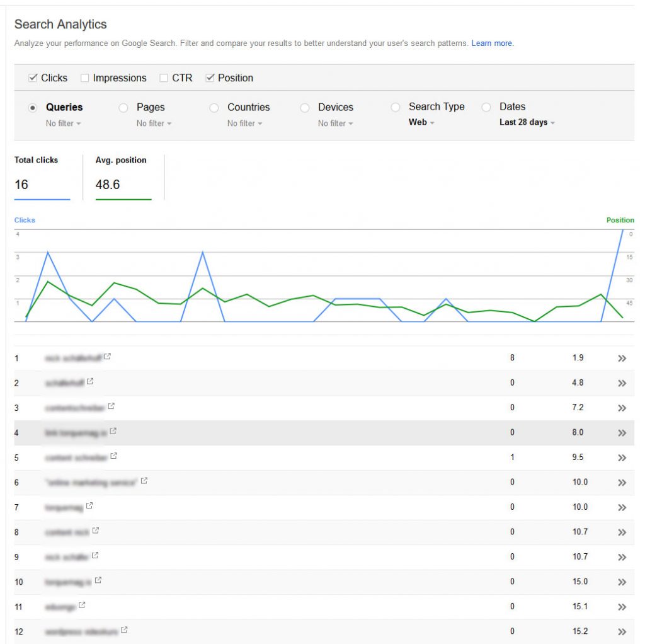Open external link icon for query row 6
645x644 pixels.
[144, 481]
